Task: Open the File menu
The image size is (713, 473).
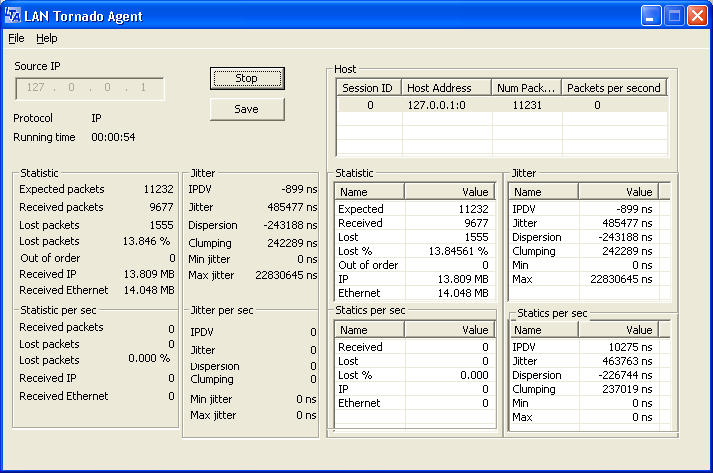Action: click(x=16, y=38)
